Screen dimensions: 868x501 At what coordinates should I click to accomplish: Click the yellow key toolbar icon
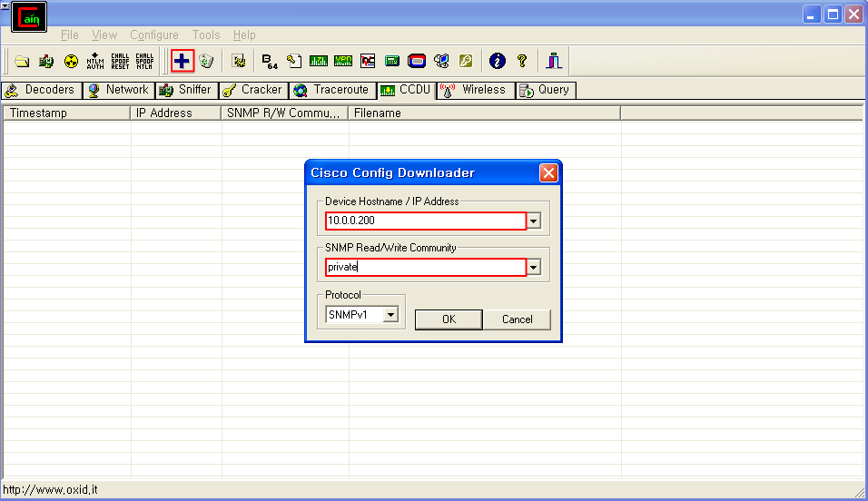pos(466,61)
